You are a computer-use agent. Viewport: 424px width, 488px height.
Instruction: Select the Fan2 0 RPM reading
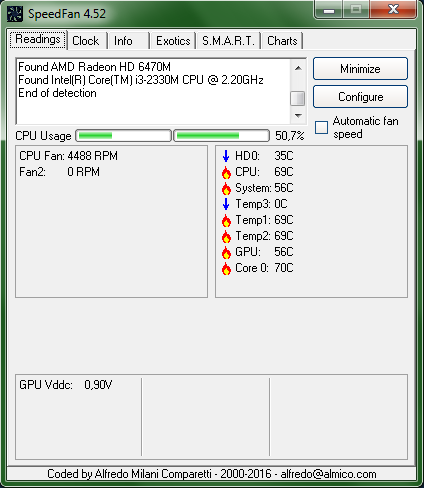[x=59, y=172]
